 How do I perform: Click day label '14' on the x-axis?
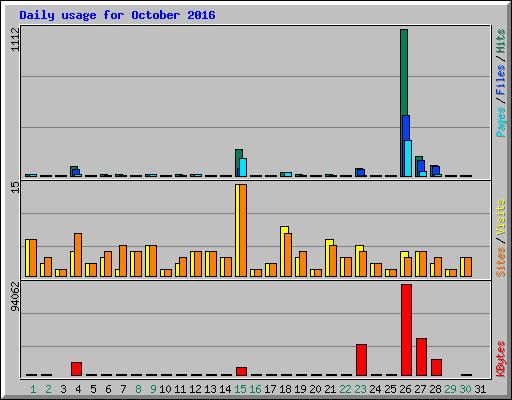(225, 389)
